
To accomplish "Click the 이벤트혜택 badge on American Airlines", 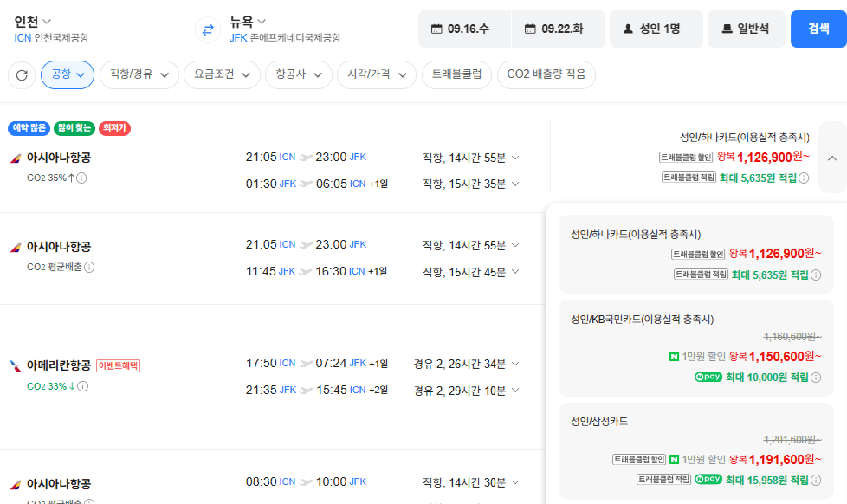I will click(119, 365).
